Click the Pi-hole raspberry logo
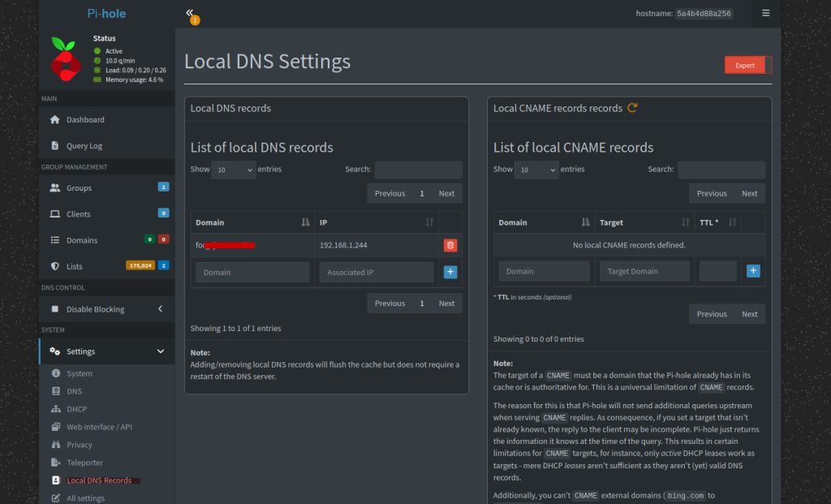The width and height of the screenshot is (831, 504). tap(63, 58)
